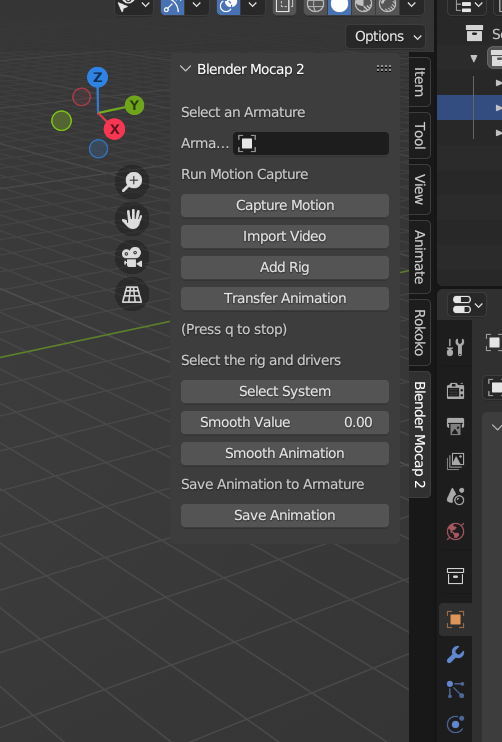Click the negative Z axis blue circle
Screen dimensions: 502x742
point(98,149)
